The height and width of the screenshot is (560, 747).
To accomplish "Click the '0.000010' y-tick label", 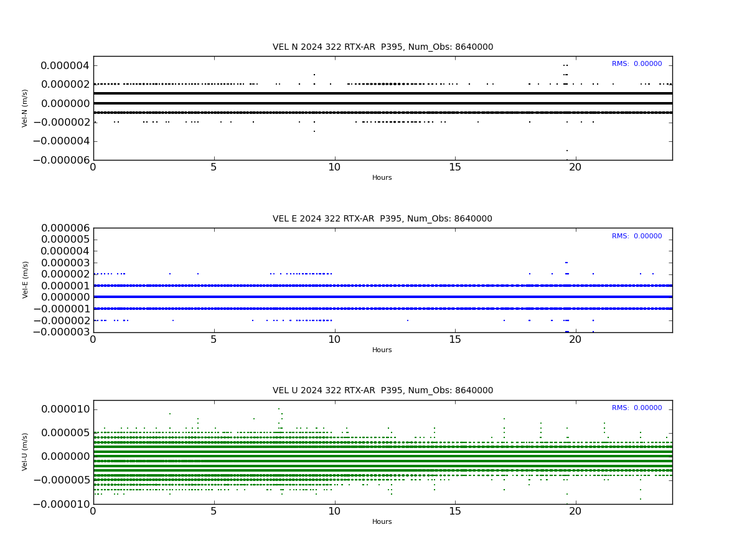I will pyautogui.click(x=65, y=409).
